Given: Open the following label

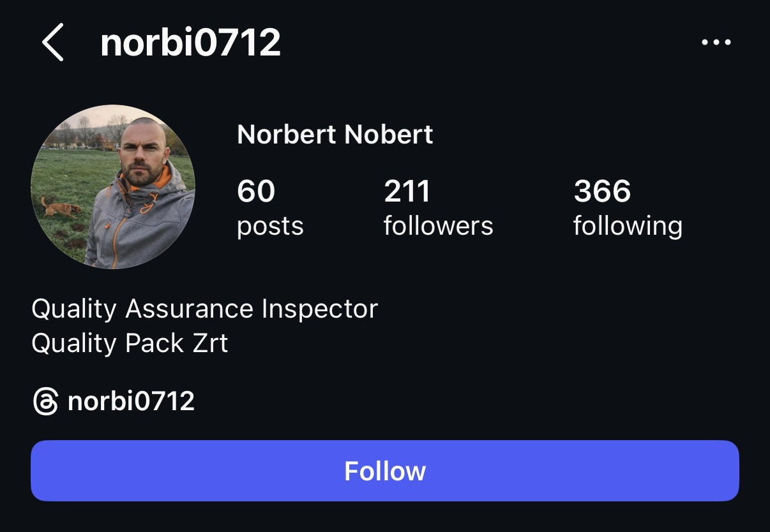Looking at the screenshot, I should (x=628, y=226).
